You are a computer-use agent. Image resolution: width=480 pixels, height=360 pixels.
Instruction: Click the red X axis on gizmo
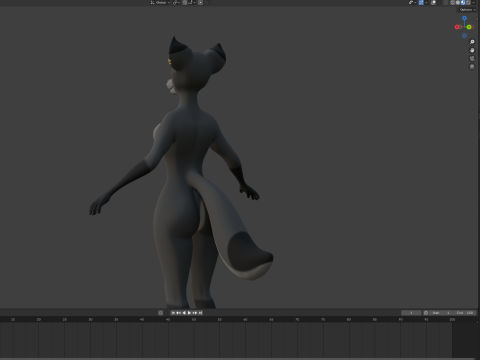click(x=457, y=27)
